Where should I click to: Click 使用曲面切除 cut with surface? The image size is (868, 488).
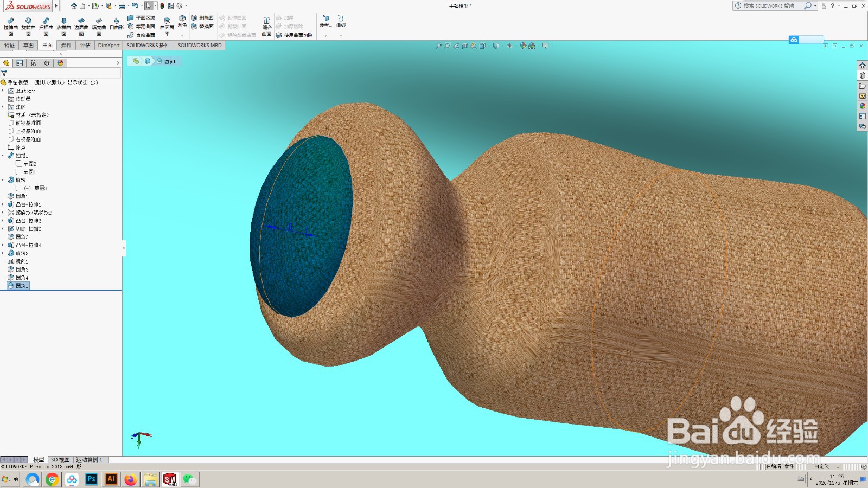[x=294, y=35]
